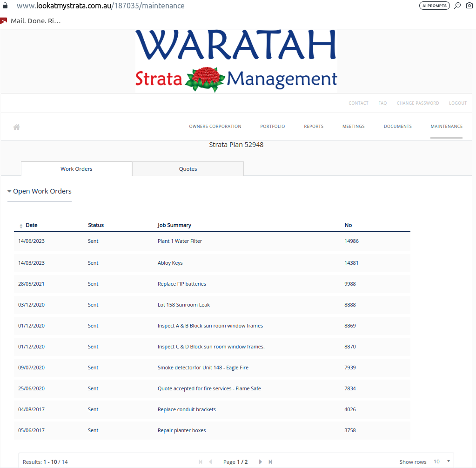The height and width of the screenshot is (468, 476).
Task: Open the Portfolio menu
Action: coord(273,126)
